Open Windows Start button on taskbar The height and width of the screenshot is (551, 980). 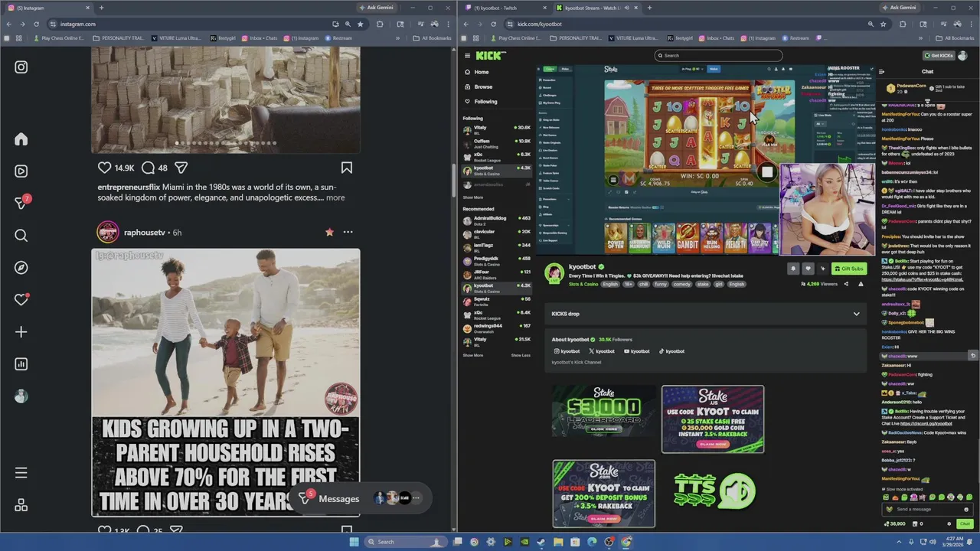click(x=354, y=542)
